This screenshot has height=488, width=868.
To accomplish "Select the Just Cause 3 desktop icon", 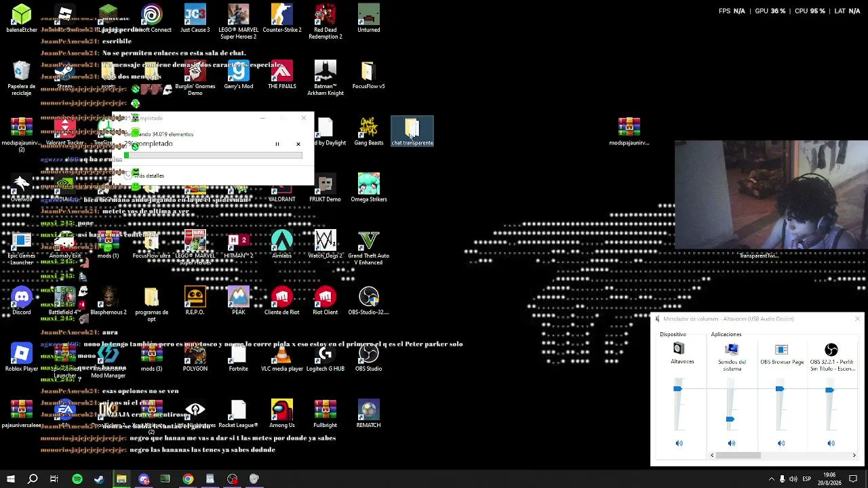I will tap(195, 19).
